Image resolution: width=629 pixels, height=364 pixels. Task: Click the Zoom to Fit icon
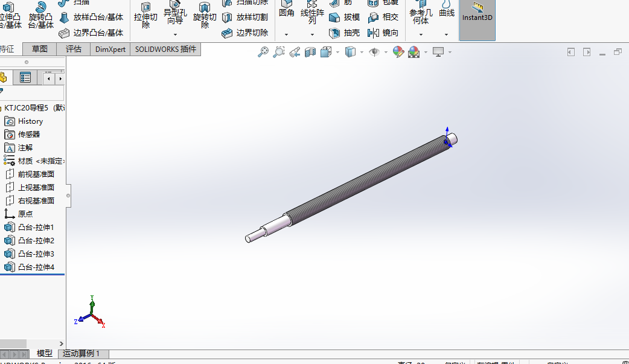263,52
